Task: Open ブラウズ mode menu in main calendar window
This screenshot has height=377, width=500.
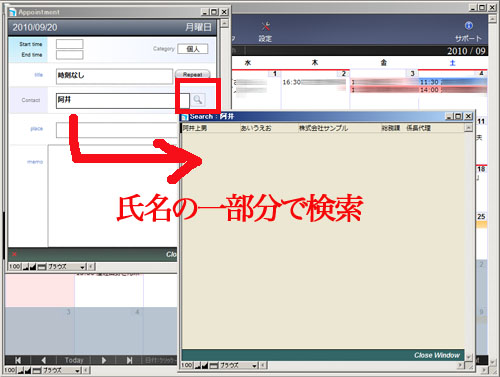Action: [62, 370]
